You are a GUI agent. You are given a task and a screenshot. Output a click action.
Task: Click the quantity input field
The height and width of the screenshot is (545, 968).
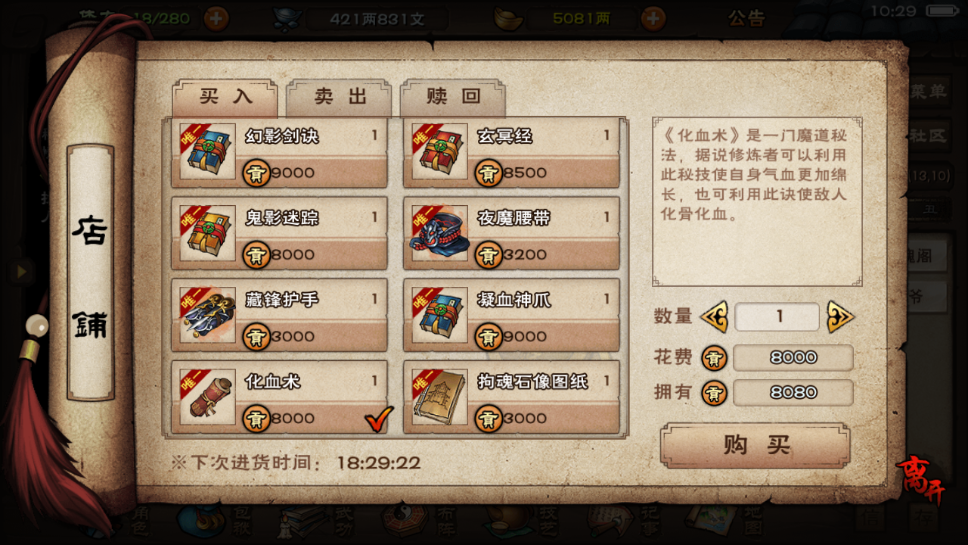point(778,317)
